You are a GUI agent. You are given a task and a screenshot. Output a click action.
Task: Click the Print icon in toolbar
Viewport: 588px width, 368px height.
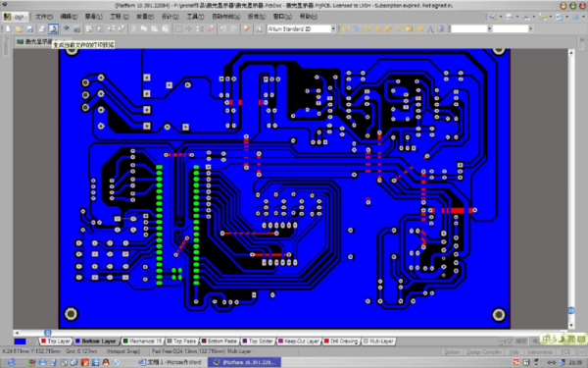[x=42, y=28]
